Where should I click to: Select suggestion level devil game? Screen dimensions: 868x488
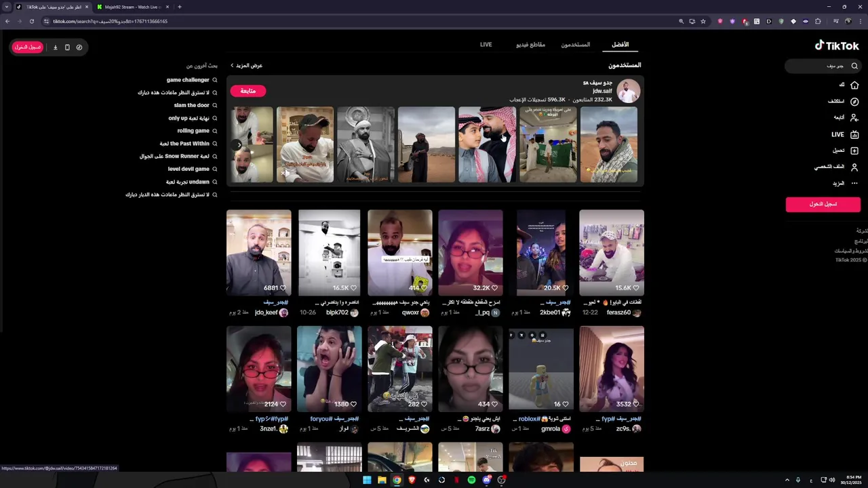tap(189, 169)
